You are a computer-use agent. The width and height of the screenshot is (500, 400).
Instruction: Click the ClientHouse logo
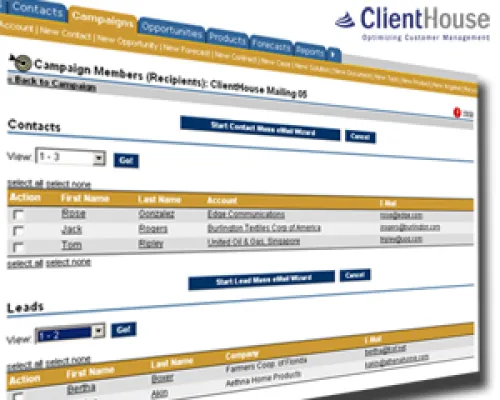(x=413, y=23)
